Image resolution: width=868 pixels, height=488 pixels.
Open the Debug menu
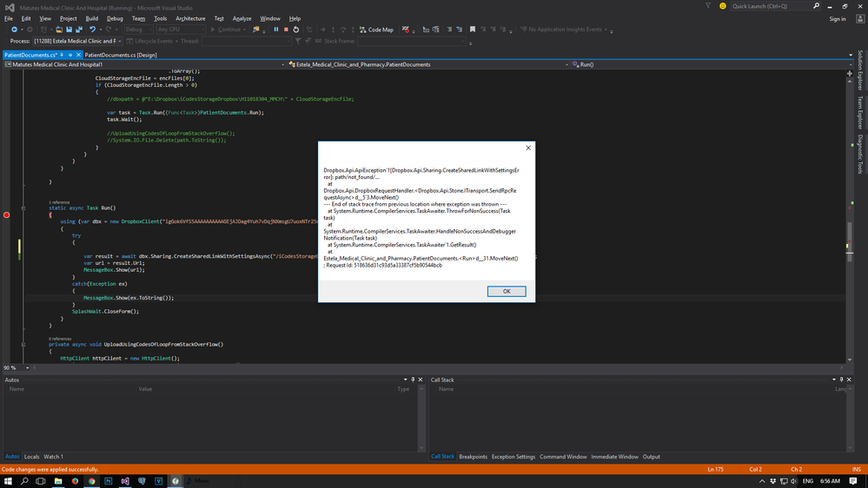pyautogui.click(x=115, y=18)
